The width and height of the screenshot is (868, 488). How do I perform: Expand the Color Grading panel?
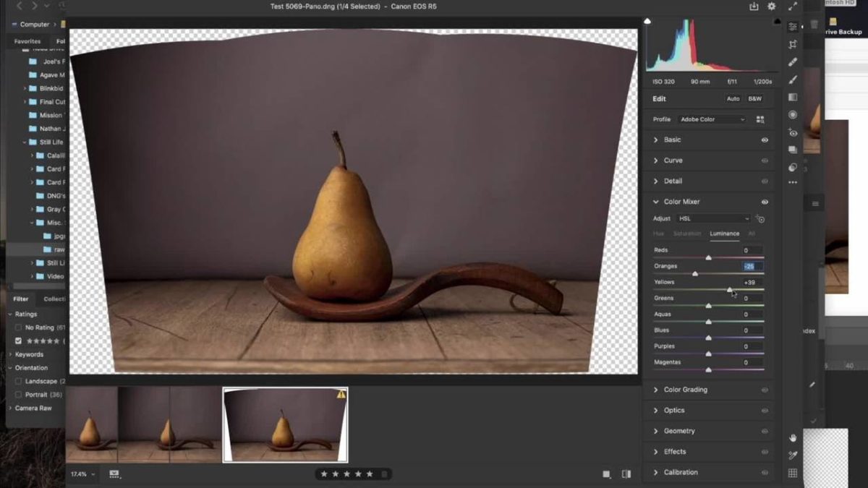[685, 390]
